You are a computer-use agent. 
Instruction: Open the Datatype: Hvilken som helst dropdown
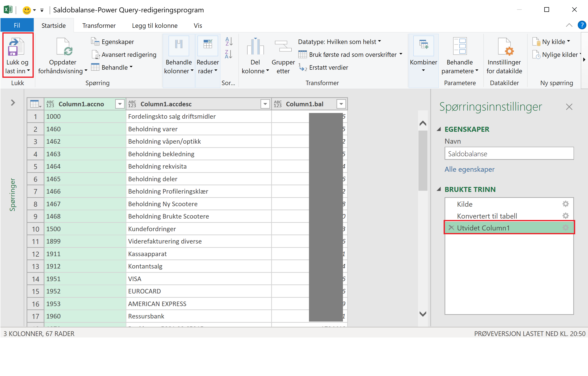tap(339, 42)
